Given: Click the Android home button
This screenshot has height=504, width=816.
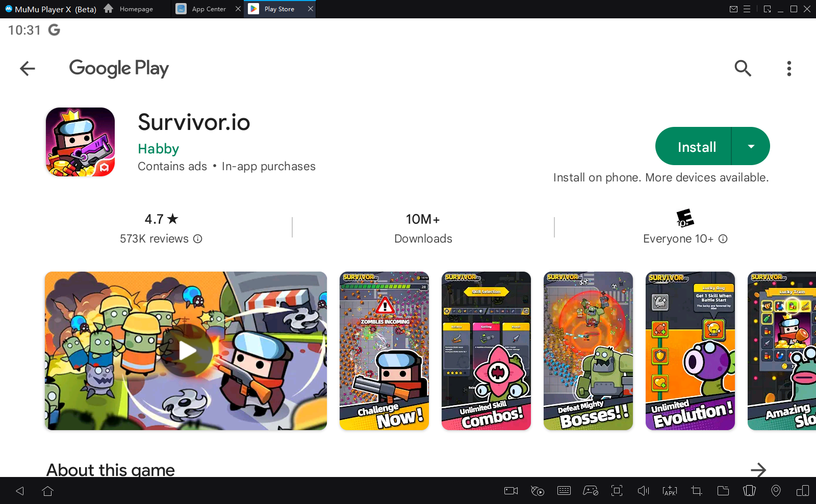Looking at the screenshot, I should point(47,491).
